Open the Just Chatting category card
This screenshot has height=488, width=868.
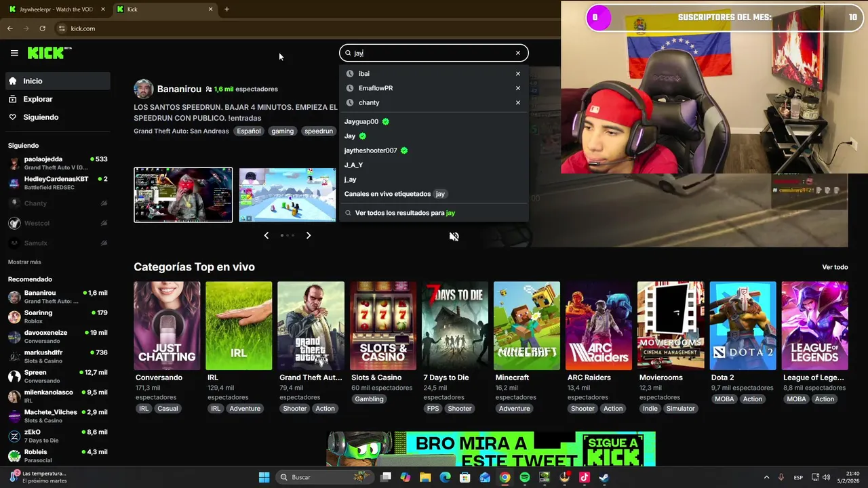[167, 326]
